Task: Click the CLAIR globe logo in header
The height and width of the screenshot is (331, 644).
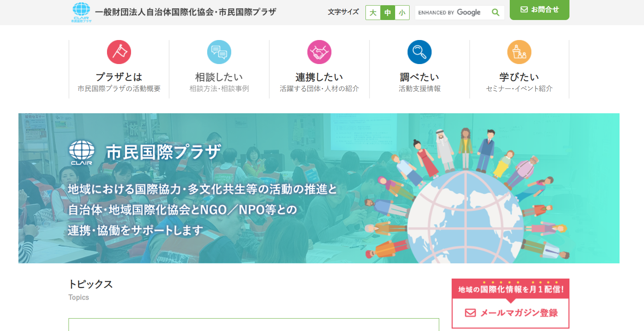Action: click(x=81, y=12)
